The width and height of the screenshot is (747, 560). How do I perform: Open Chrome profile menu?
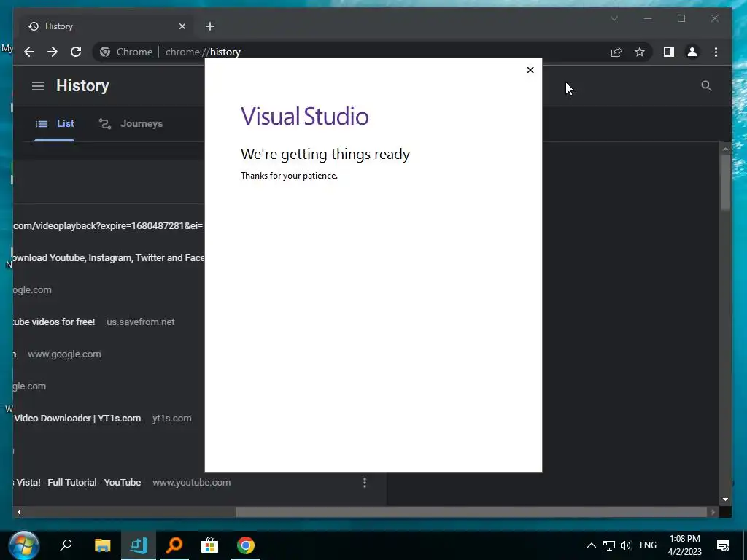click(x=692, y=52)
